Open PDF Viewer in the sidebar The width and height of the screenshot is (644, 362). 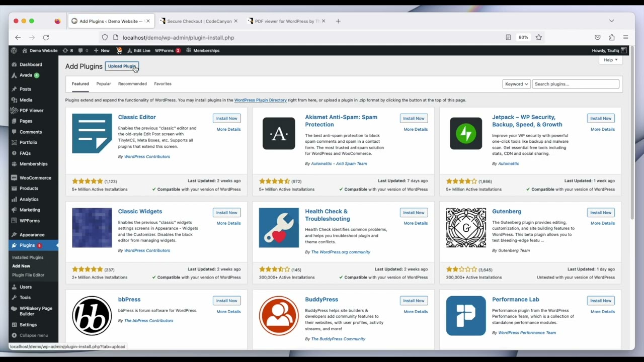[31, 111]
